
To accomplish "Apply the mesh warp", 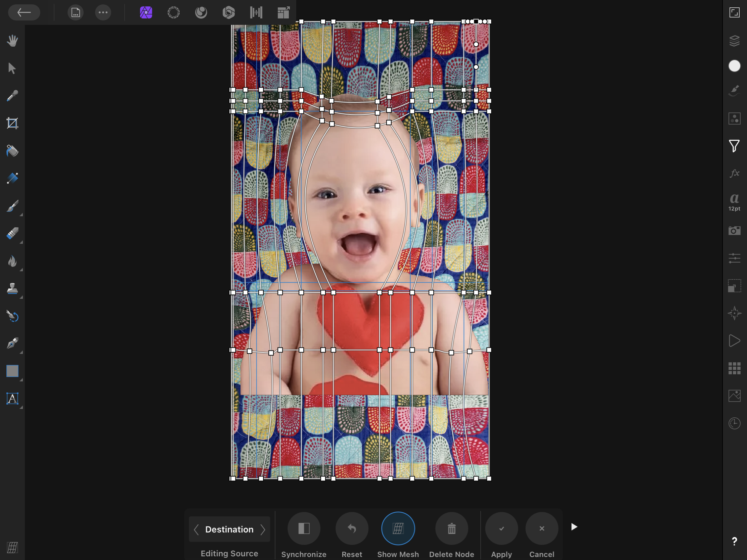I will click(x=501, y=528).
